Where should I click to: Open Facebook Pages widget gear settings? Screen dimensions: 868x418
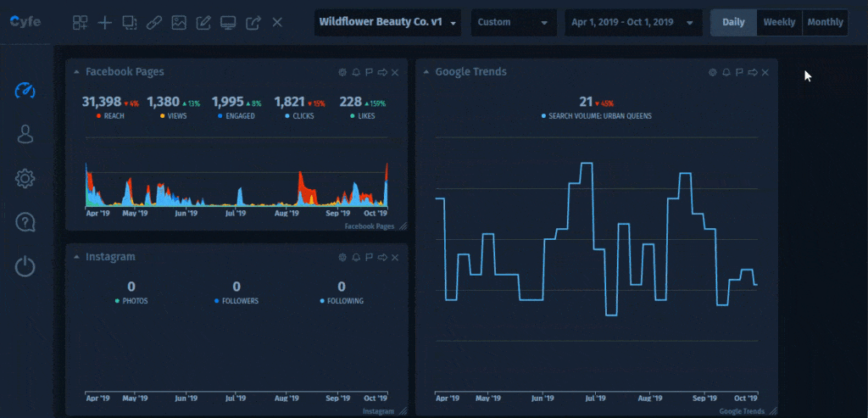(x=342, y=73)
